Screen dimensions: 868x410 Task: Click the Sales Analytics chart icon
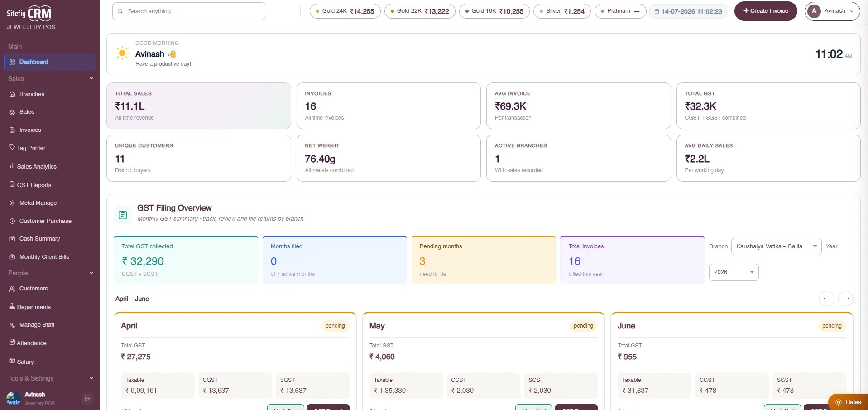(12, 166)
